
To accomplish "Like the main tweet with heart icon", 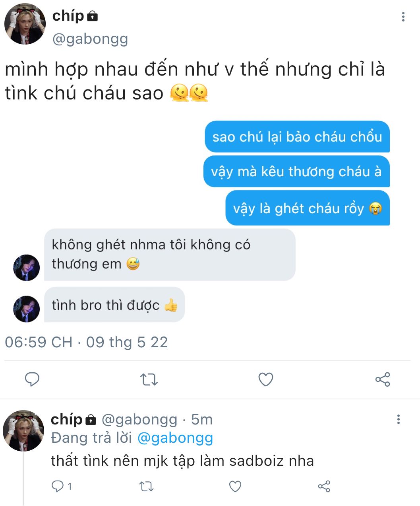I will [266, 379].
